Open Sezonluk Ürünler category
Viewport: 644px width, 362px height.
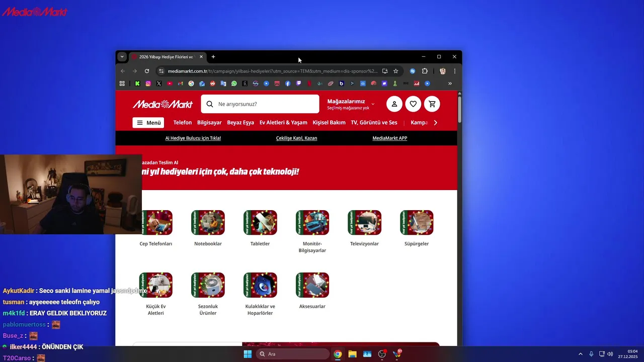pos(208,295)
